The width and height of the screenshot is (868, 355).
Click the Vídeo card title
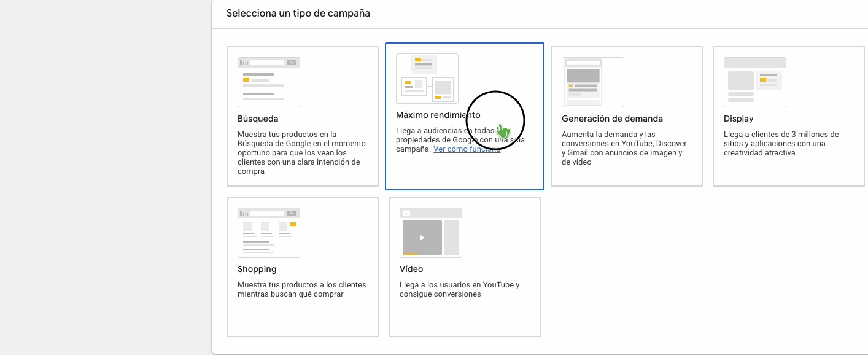click(411, 269)
